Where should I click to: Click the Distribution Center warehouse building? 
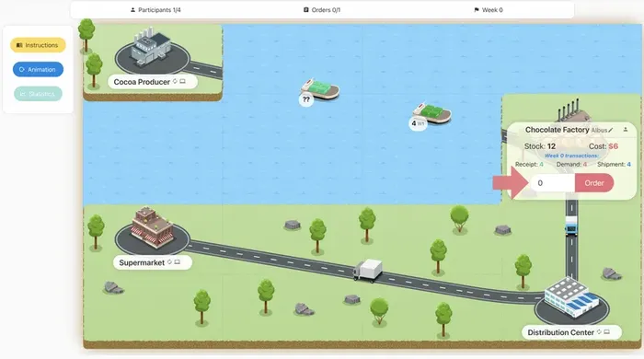pos(571,297)
